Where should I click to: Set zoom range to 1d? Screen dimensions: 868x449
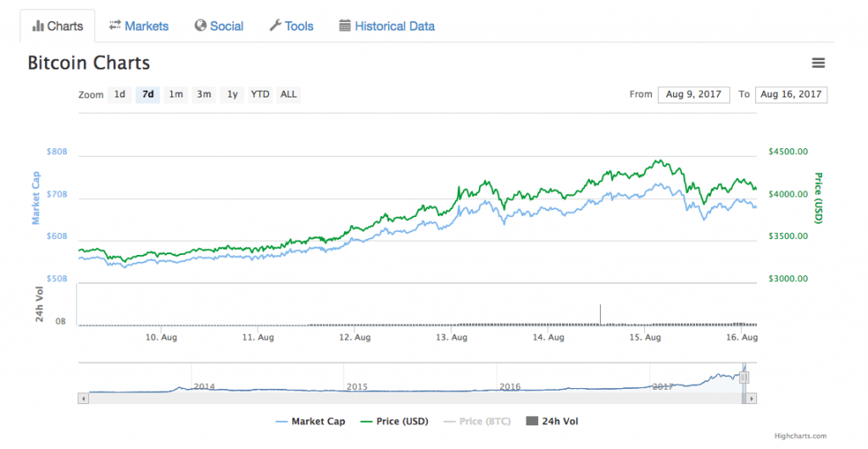pyautogui.click(x=120, y=95)
